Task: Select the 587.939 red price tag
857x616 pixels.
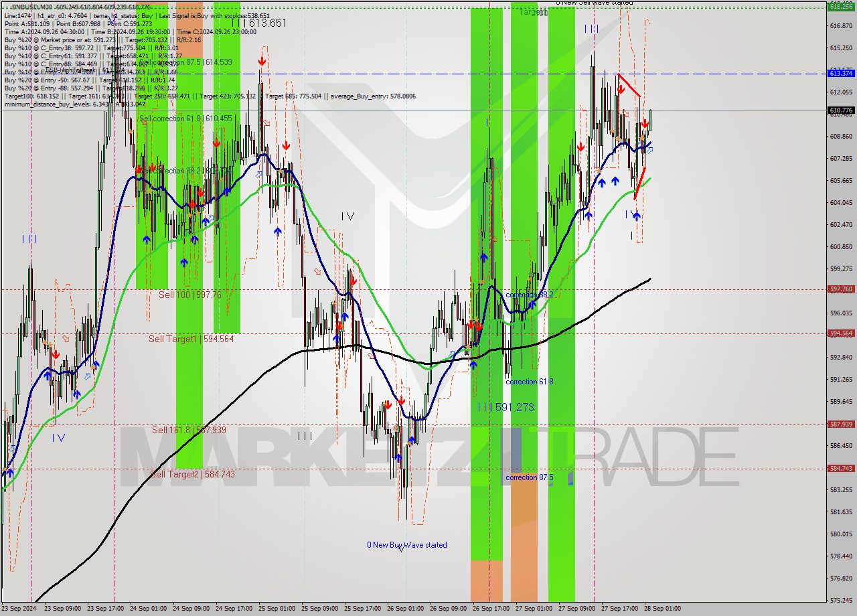Action: point(841,424)
